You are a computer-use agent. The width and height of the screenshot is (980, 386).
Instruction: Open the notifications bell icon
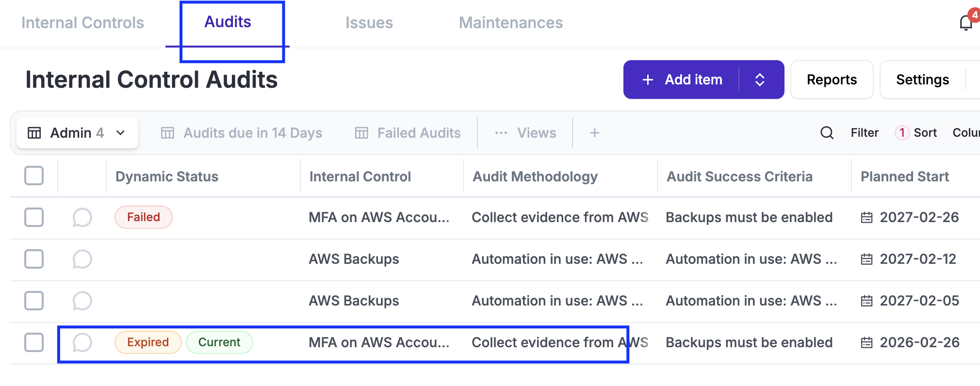click(965, 22)
